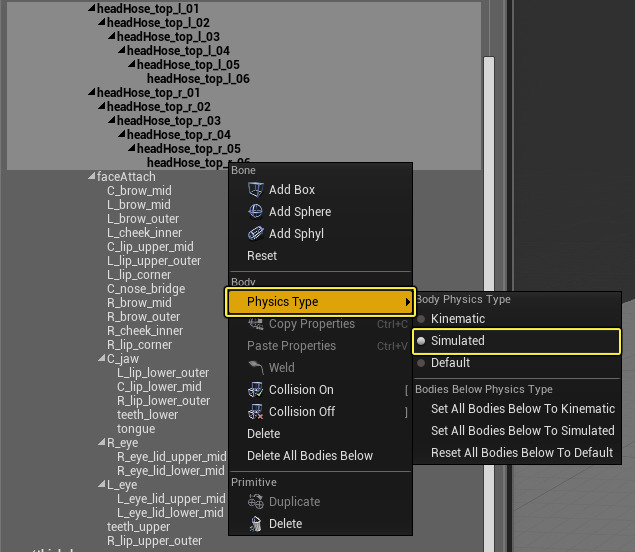Select the headHose_top_r_02 bone
This screenshot has width=635, height=552.
click(159, 107)
